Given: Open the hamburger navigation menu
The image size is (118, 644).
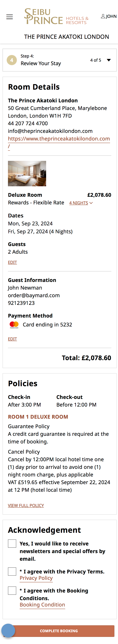Looking at the screenshot, I should click(x=10, y=17).
